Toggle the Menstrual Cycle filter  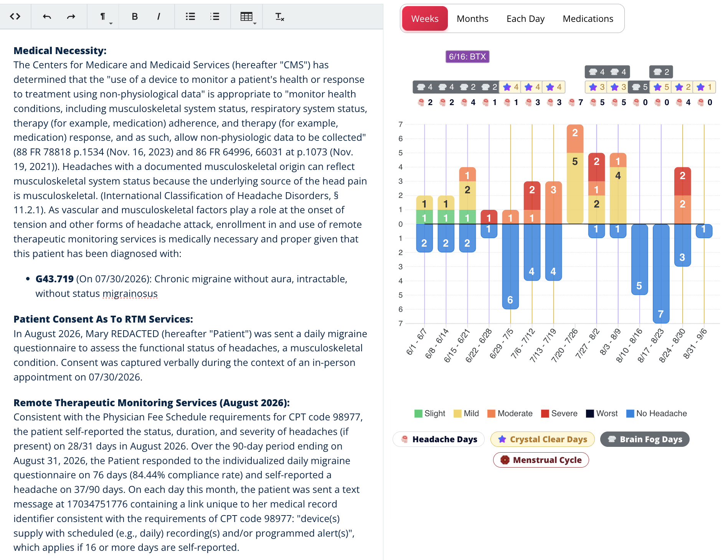click(541, 460)
